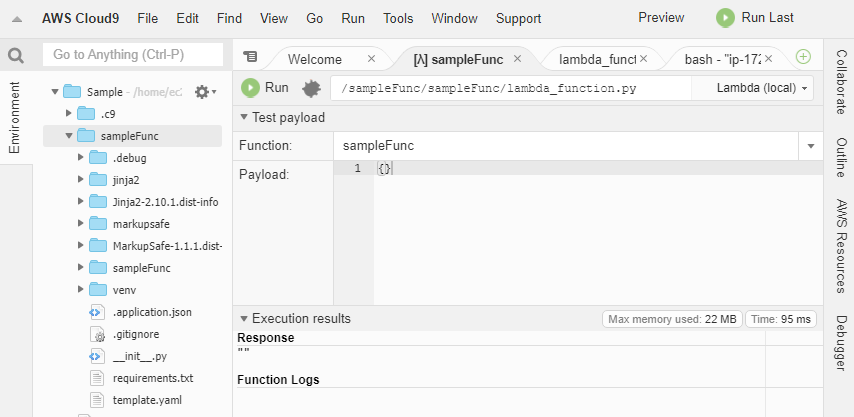
Task: Close the lambda_function tab
Action: tap(643, 59)
